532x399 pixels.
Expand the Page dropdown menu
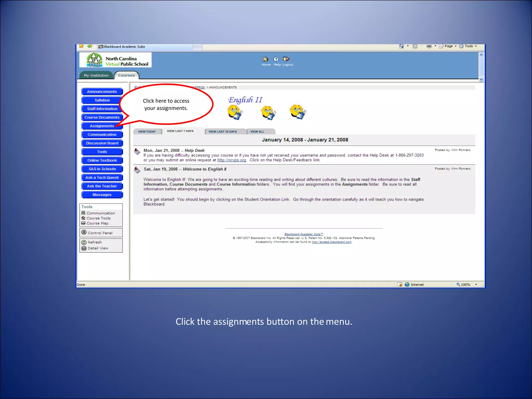[449, 46]
